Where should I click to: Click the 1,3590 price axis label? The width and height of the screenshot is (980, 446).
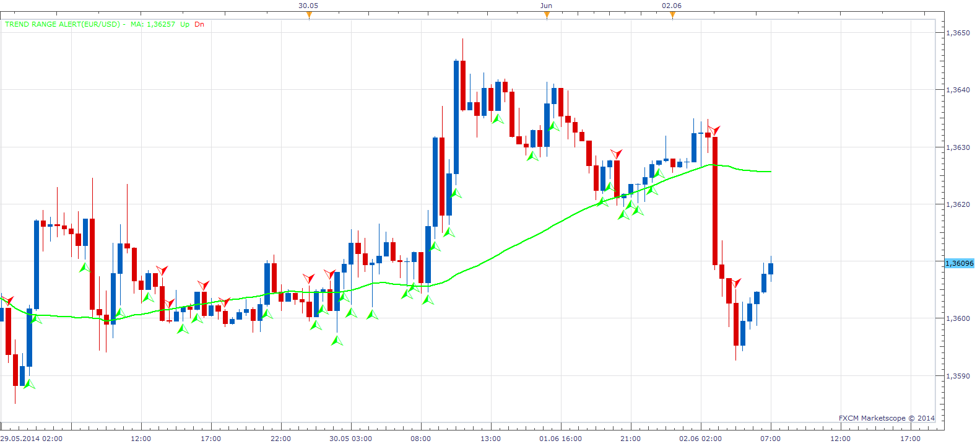click(x=958, y=376)
